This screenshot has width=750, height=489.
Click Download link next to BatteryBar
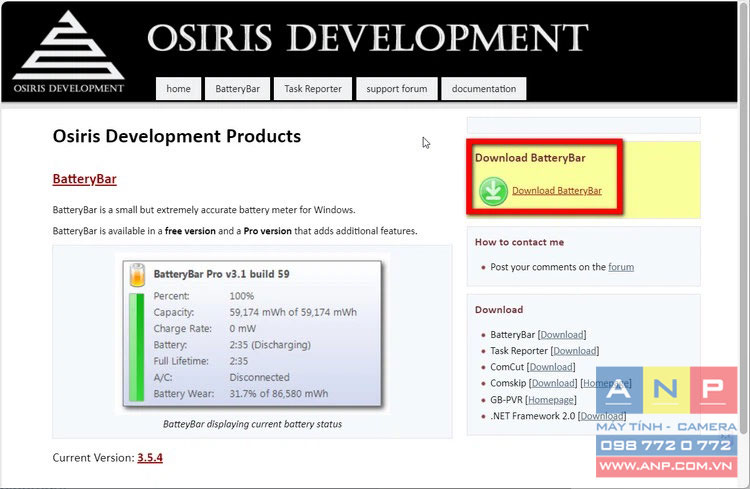pos(562,334)
